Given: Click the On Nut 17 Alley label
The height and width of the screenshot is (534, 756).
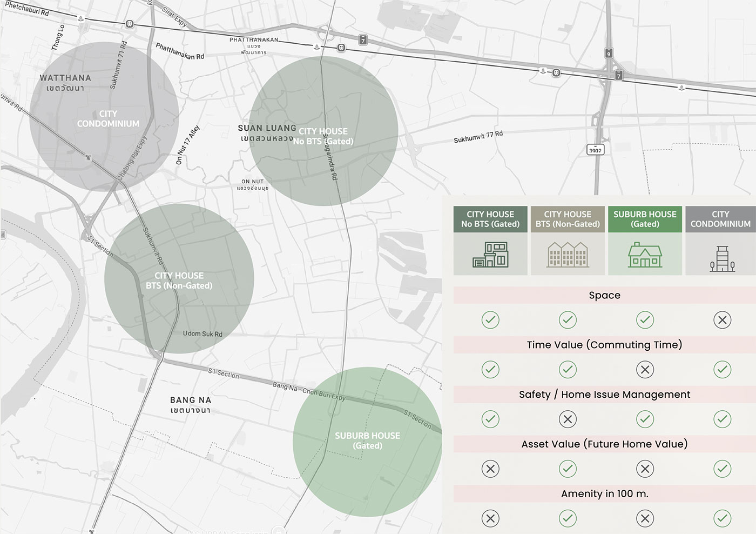Looking at the screenshot, I should [188, 145].
